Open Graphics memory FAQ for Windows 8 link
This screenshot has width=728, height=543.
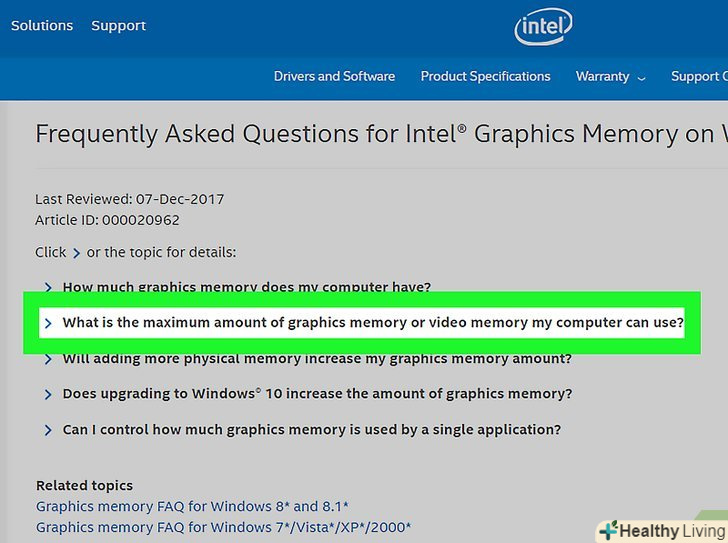pos(192,506)
